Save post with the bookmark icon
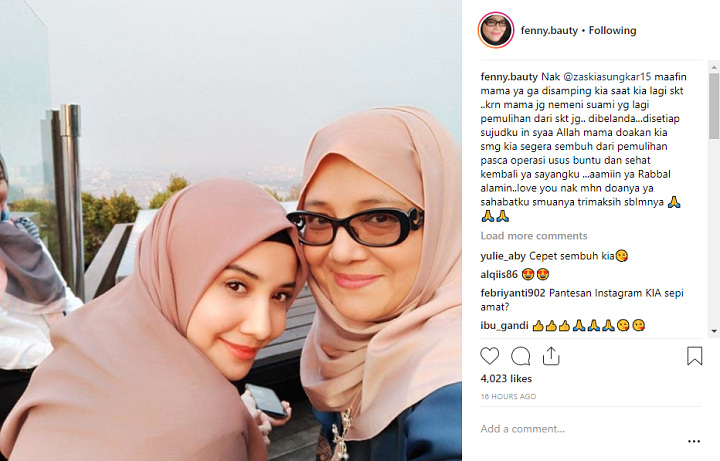This screenshot has height=461, width=720. click(694, 356)
